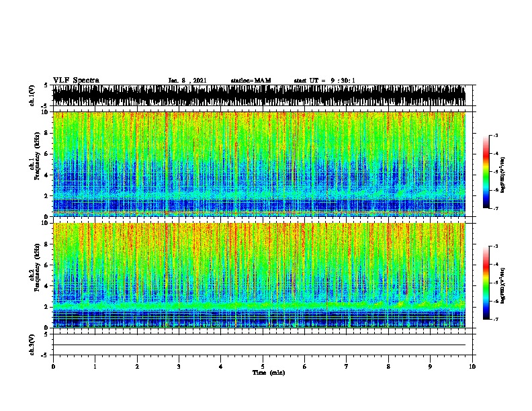Click the "ch.1(V)" axis label
The height and width of the screenshot is (411, 532).
point(32,95)
